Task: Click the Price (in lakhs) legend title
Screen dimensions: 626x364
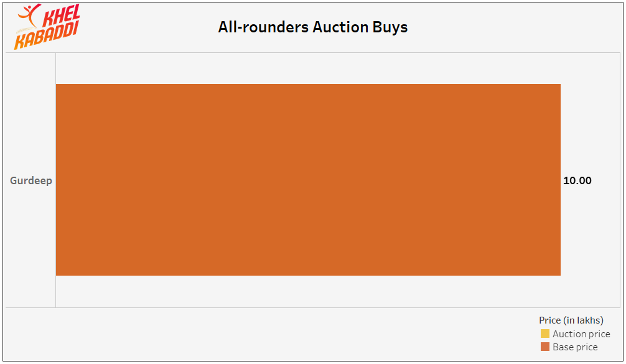Action: (571, 320)
